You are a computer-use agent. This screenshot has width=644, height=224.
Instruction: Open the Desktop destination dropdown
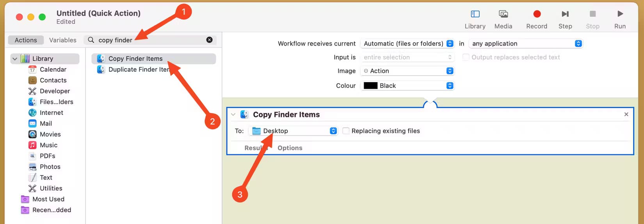[x=293, y=131]
